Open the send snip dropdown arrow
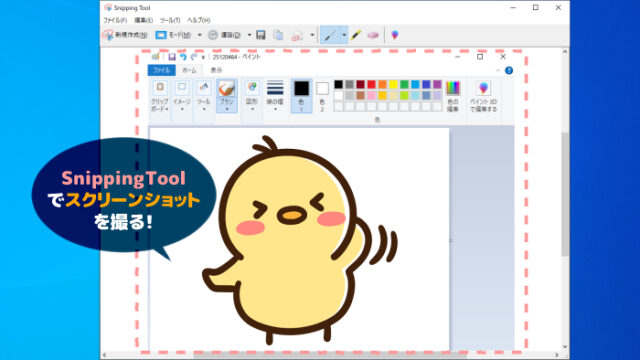The width and height of the screenshot is (640, 360). (x=312, y=35)
